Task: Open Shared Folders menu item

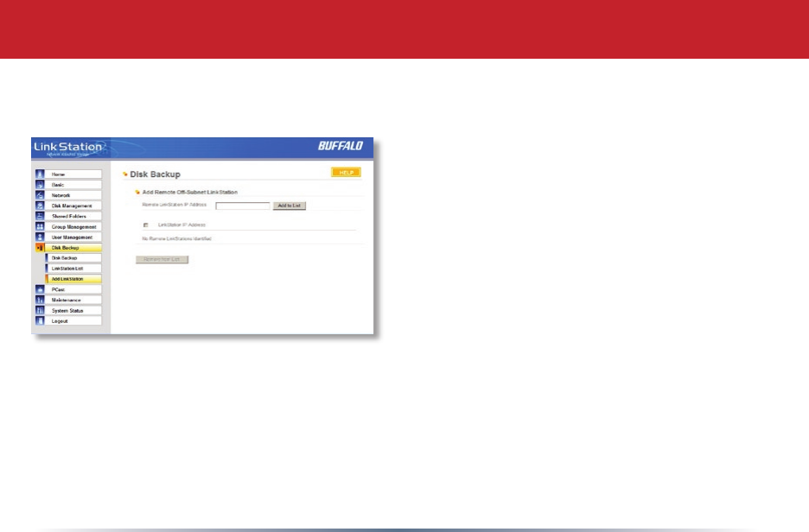Action: click(x=73, y=216)
